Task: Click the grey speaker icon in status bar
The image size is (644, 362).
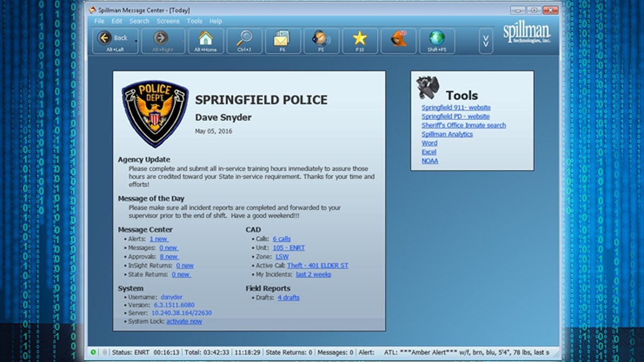Action: tap(104, 352)
